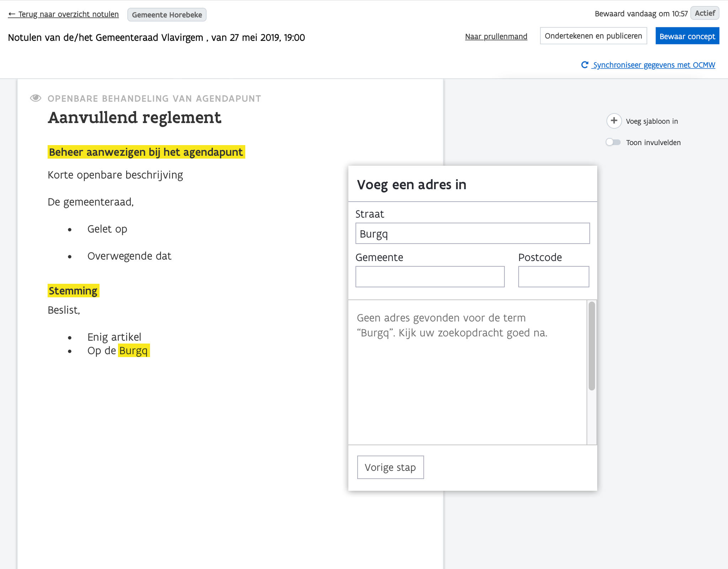Click the refresh icon next to Synchroniseer
The width and height of the screenshot is (728, 569).
pyautogui.click(x=584, y=65)
